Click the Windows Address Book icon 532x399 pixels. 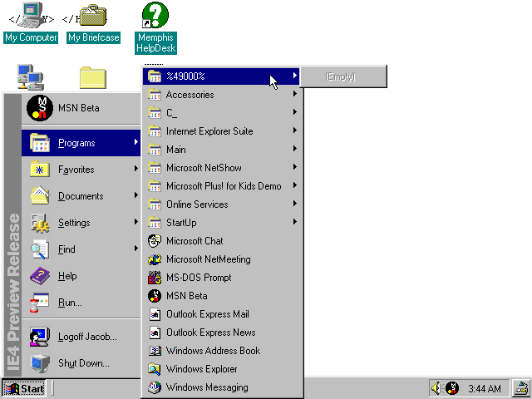coord(155,351)
